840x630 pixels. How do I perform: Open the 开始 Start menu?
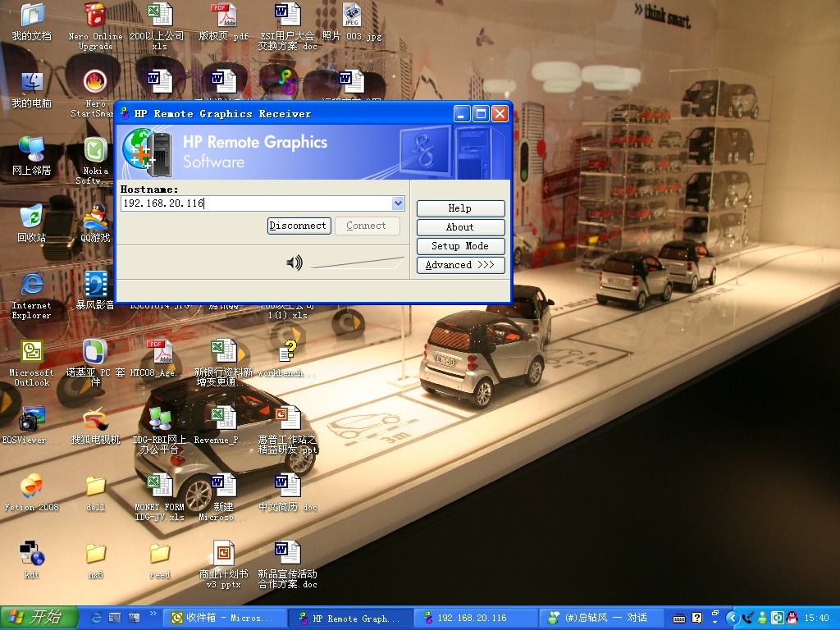[x=39, y=618]
